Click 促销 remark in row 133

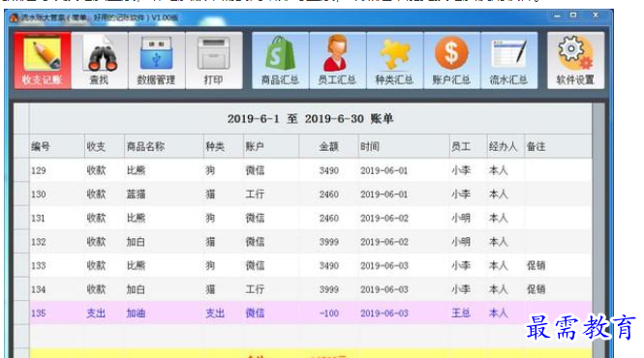tap(536, 266)
